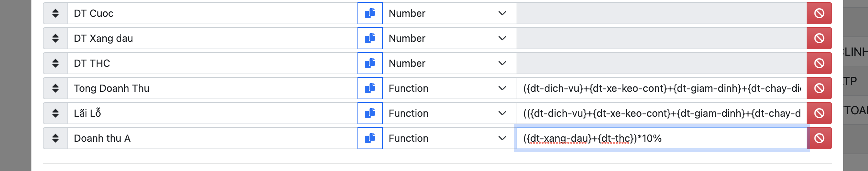Change Tong Doanh Thu Function type dropdown

pos(449,89)
